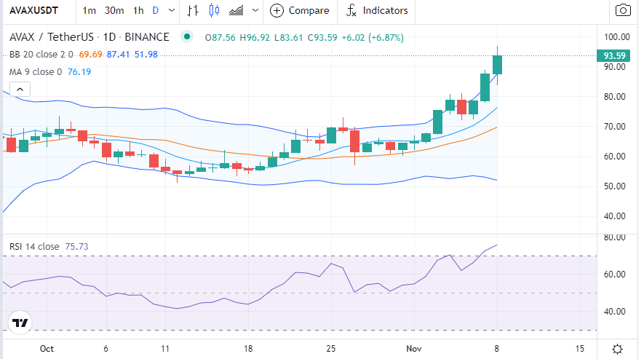Click the change +6.02 (+6.87%) value
The image size is (644, 359).
point(373,37)
